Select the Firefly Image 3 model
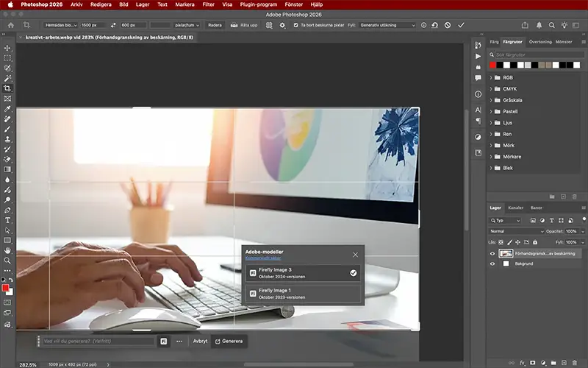The width and height of the screenshot is (588, 368). [303, 273]
